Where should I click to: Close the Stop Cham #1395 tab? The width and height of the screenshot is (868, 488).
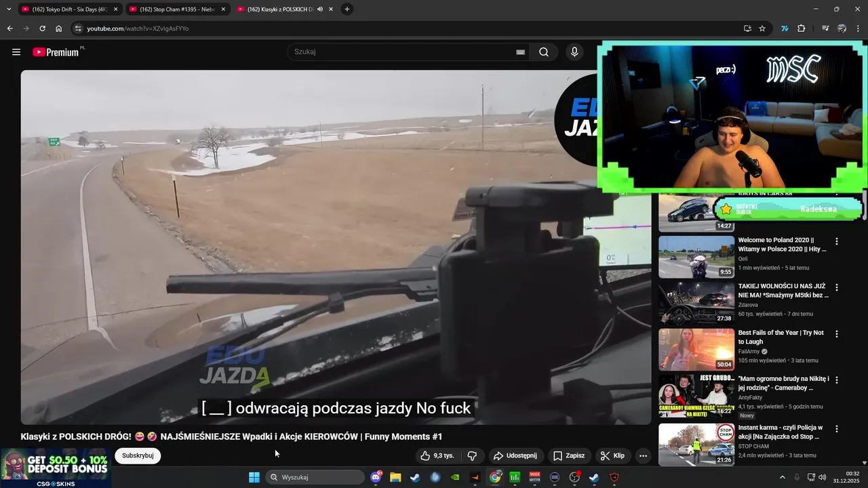pyautogui.click(x=223, y=9)
